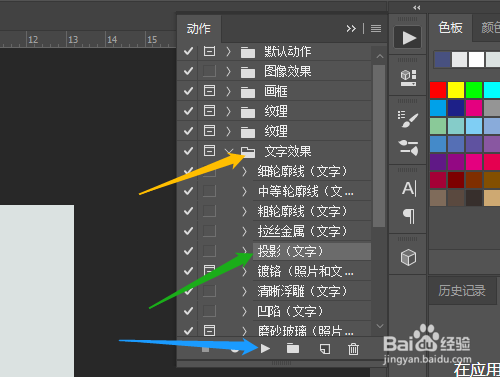Image resolution: width=500 pixels, height=377 pixels.
Task: Expand 中等轮廓线 action steps
Action: [245, 191]
